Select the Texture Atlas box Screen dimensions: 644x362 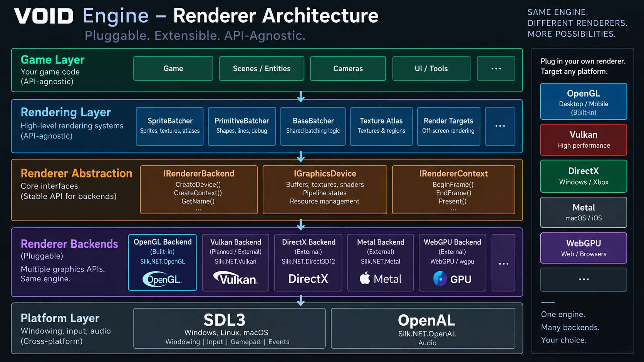[381, 126]
